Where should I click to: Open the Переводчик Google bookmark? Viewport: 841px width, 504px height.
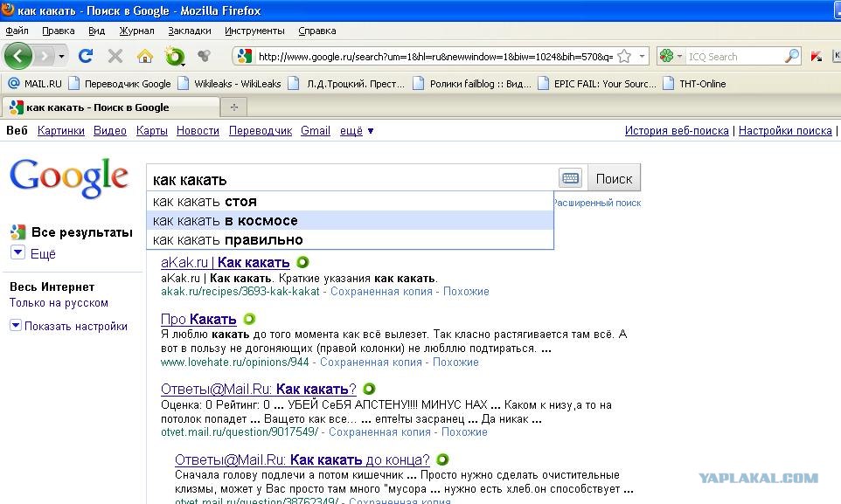120,84
